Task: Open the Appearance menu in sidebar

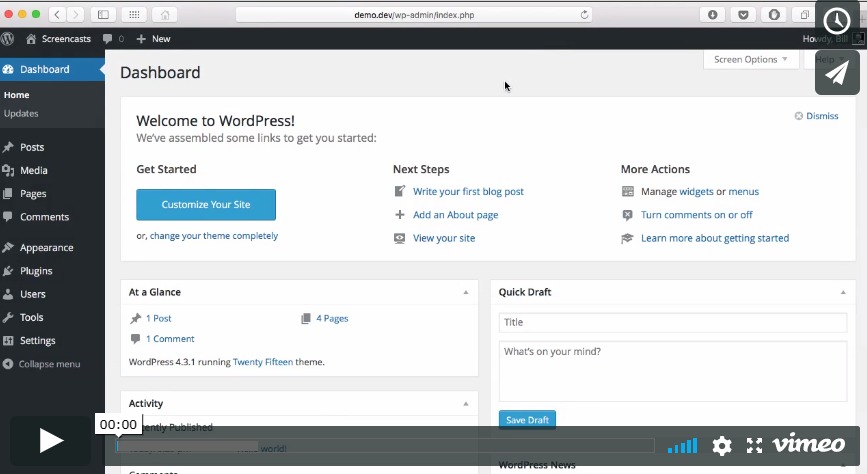Action: coord(46,248)
